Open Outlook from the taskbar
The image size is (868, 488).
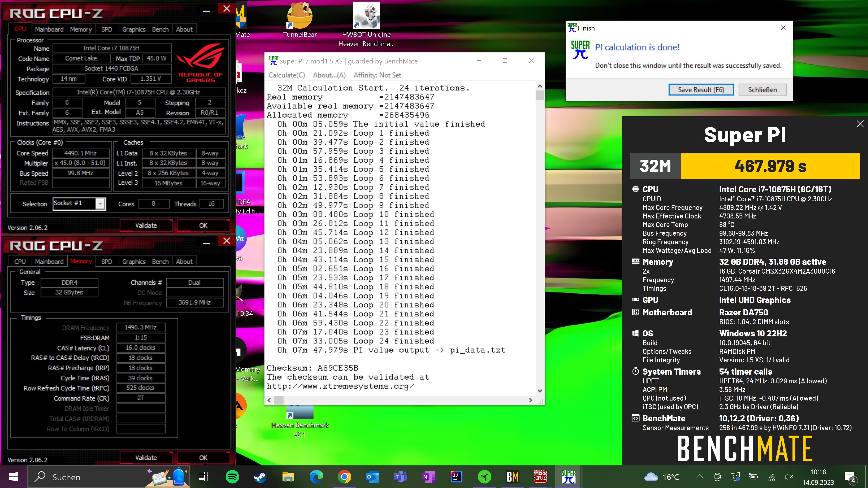[x=372, y=477]
